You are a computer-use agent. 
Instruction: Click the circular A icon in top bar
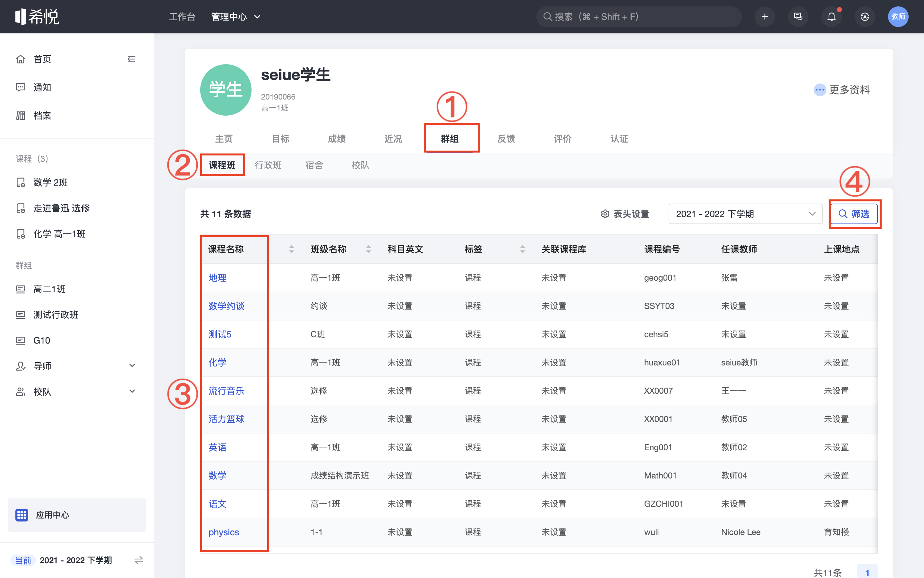coord(865,17)
